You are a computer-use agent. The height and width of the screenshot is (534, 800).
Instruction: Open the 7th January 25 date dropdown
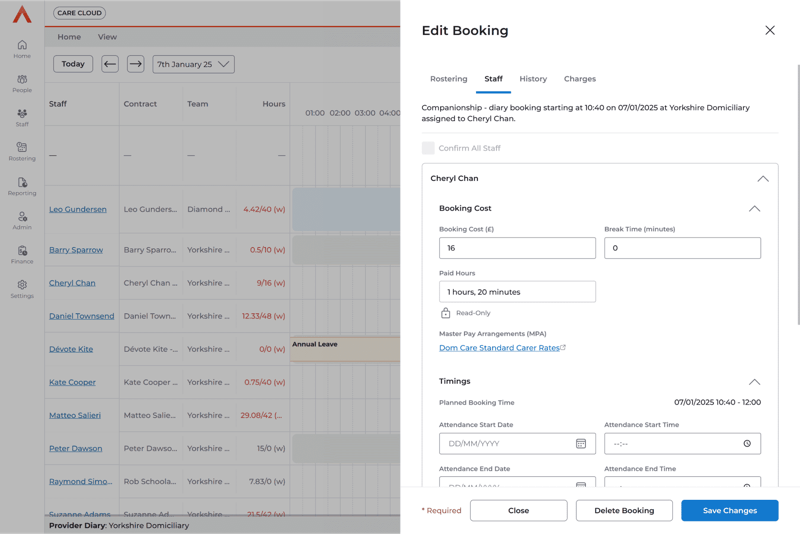pos(193,64)
